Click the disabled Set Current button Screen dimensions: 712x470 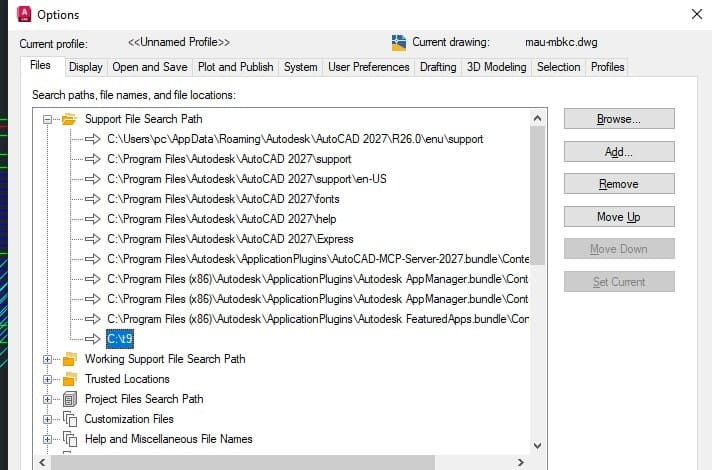(619, 282)
